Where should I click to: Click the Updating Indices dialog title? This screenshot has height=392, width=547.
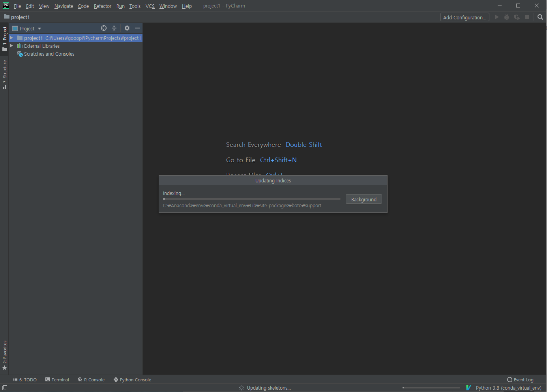(x=273, y=180)
